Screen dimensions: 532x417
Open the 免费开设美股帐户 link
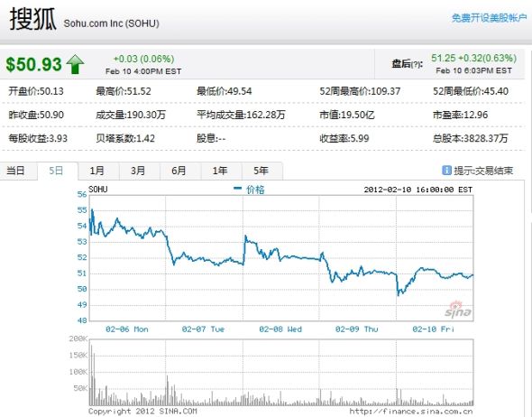pyautogui.click(x=489, y=18)
